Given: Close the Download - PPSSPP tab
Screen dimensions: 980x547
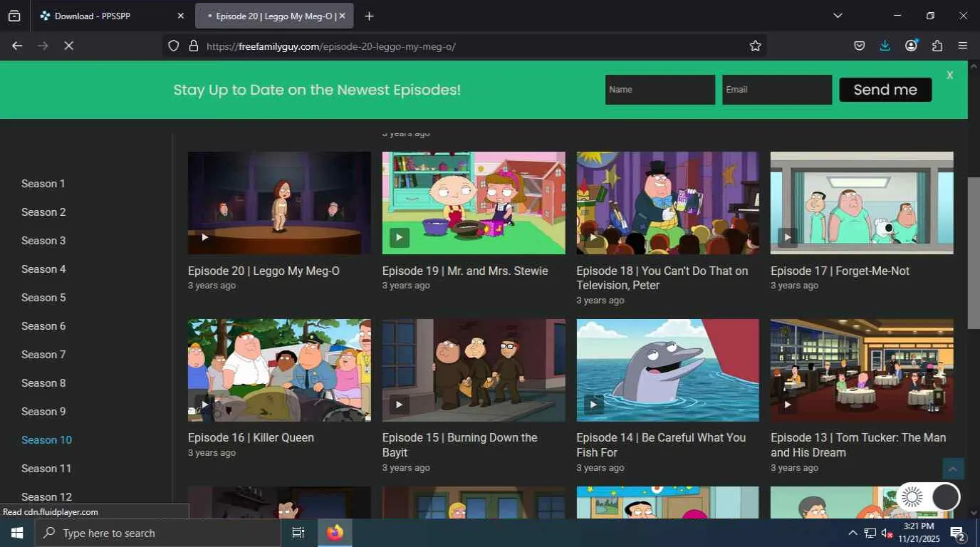Looking at the screenshot, I should (x=180, y=16).
